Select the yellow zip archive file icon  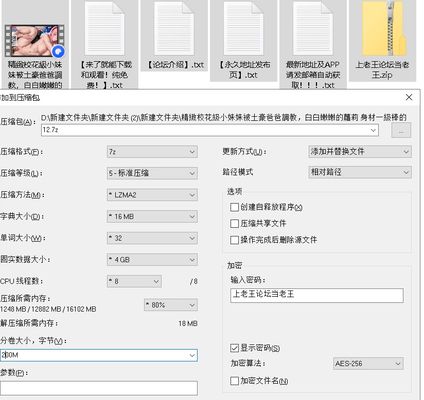[383, 29]
